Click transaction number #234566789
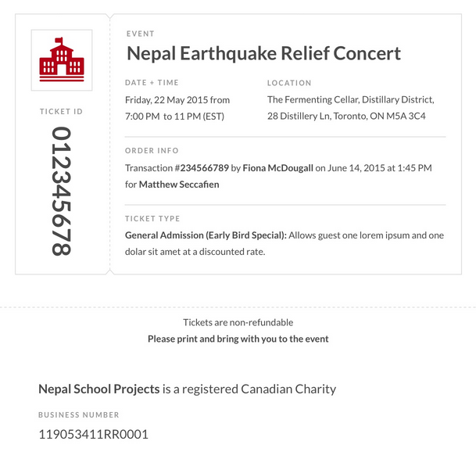This screenshot has width=476, height=459. point(202,168)
